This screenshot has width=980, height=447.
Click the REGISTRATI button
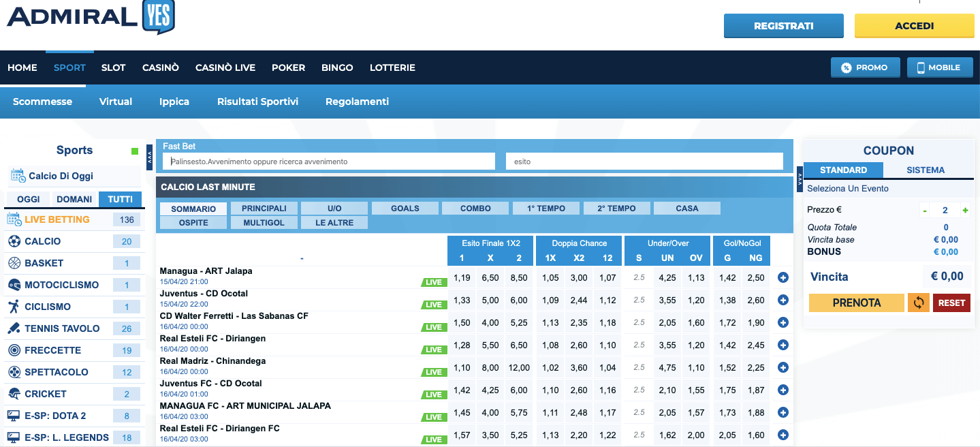point(784,26)
